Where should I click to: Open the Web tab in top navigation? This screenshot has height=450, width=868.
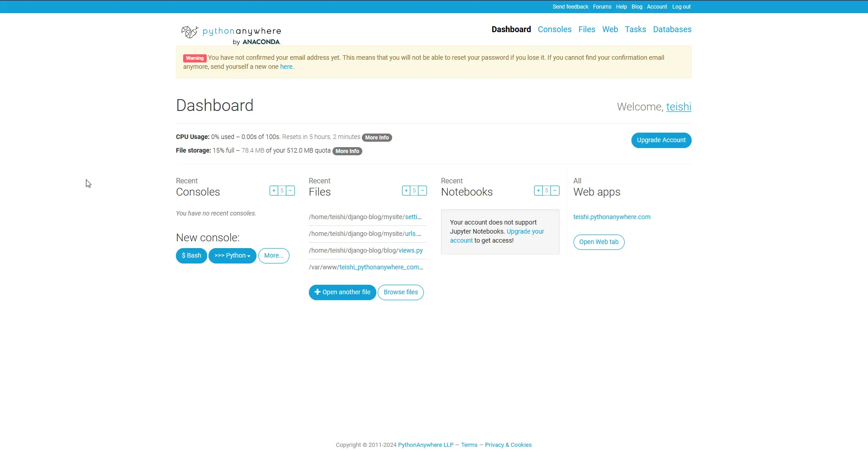[610, 29]
